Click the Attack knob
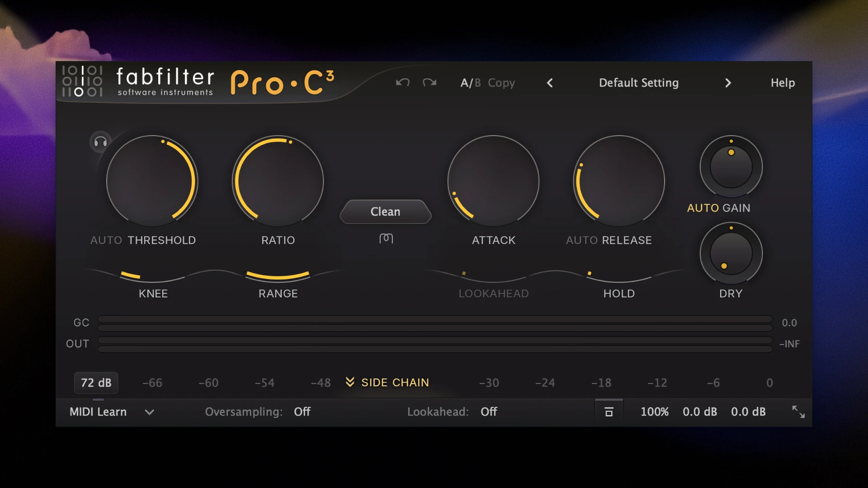This screenshot has height=488, width=868. (x=493, y=181)
